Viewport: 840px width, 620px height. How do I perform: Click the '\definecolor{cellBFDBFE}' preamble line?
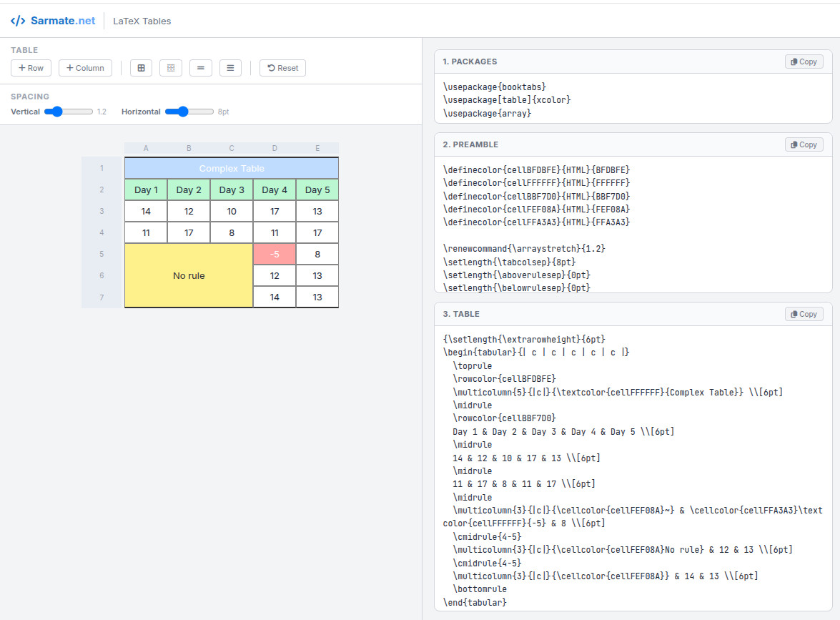(x=536, y=170)
